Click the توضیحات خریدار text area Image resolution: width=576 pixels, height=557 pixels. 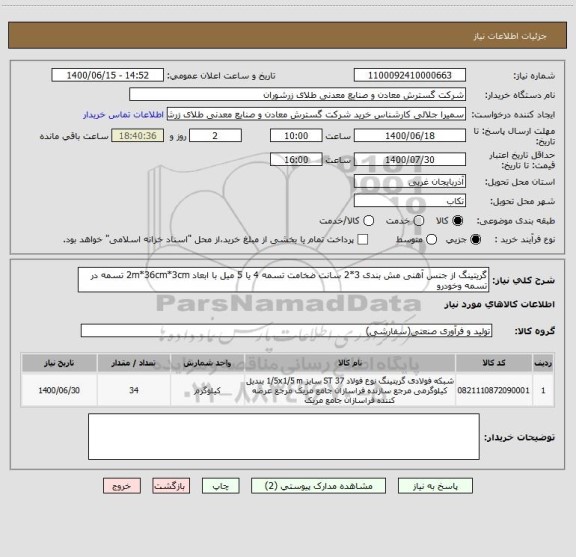pyautogui.click(x=284, y=436)
